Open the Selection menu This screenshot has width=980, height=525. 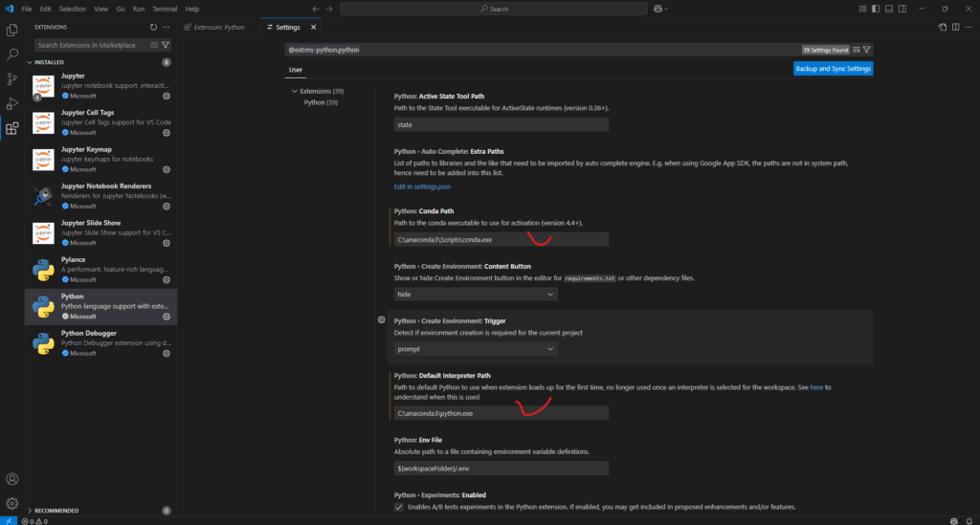(x=73, y=9)
